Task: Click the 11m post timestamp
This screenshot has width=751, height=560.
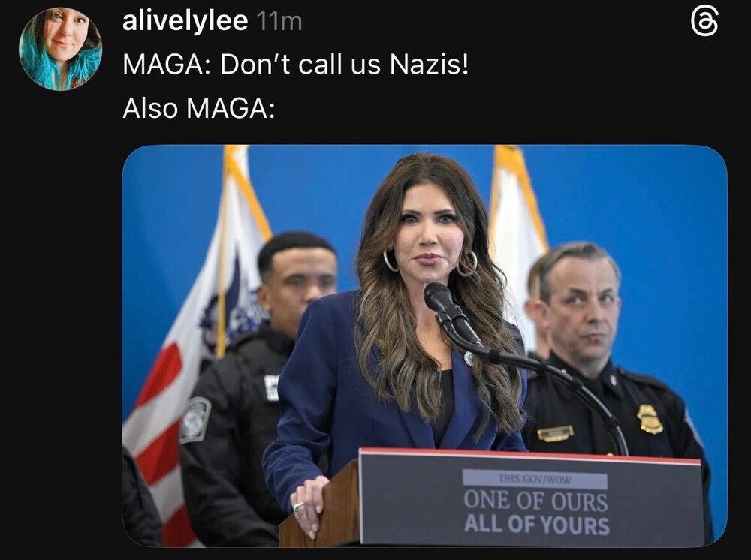Action: click(x=279, y=22)
